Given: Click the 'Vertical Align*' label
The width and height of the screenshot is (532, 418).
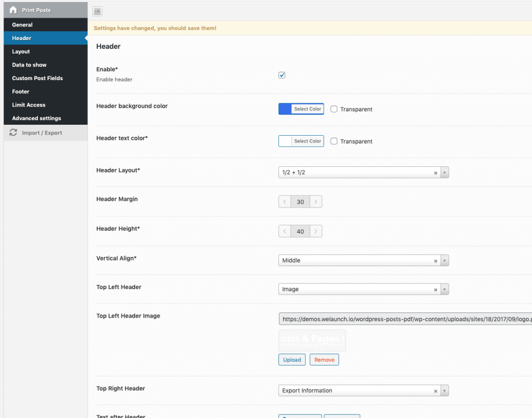Looking at the screenshot, I should click(116, 258).
